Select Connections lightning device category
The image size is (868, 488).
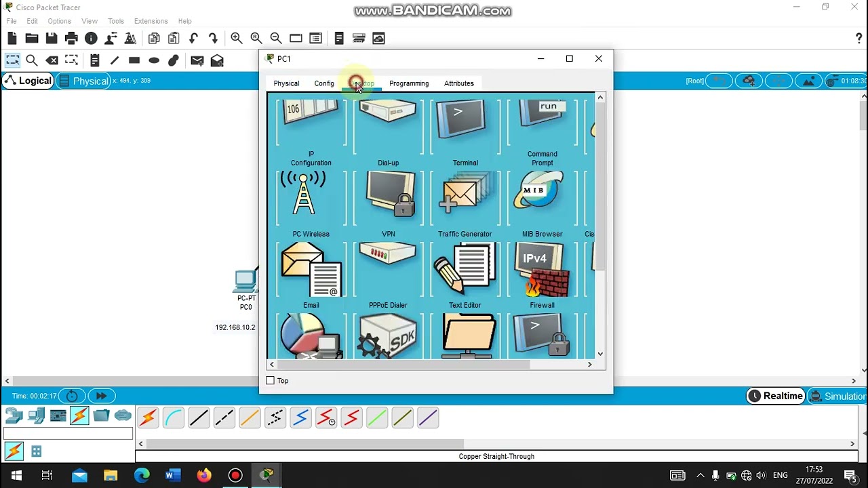(79, 415)
